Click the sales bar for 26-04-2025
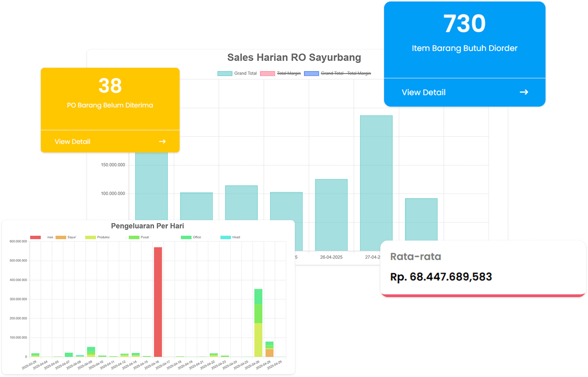Image resolution: width=588 pixels, height=377 pixels. point(331,214)
